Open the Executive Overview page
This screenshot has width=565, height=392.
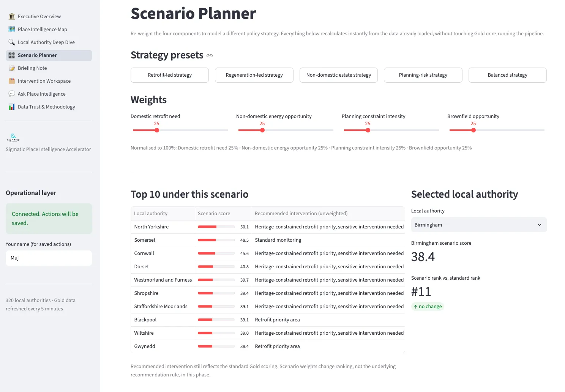[x=49, y=16]
